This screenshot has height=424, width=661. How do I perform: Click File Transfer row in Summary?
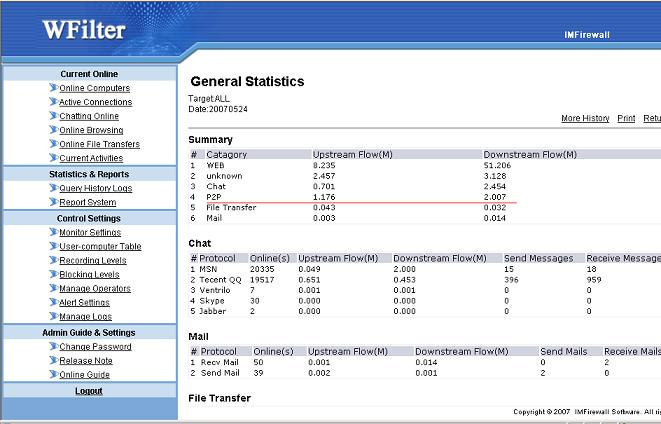point(425,207)
